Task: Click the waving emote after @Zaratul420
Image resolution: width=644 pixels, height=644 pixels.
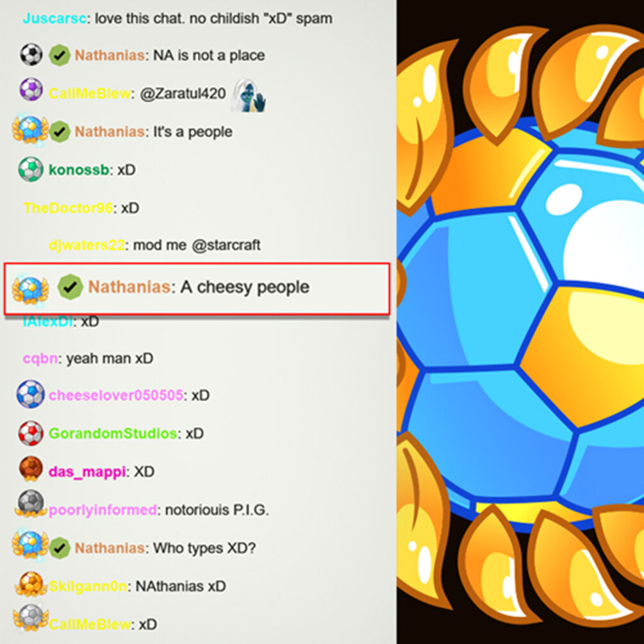Action: pyautogui.click(x=249, y=95)
